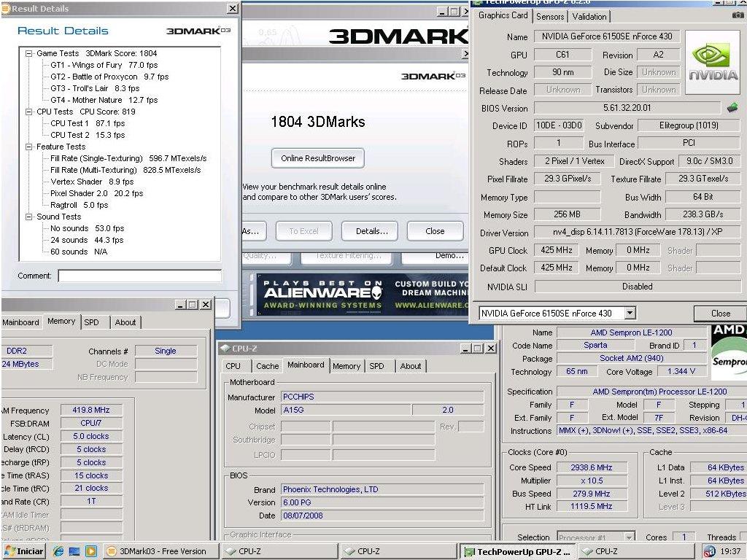Select the Ragtroll 5.0 fps row
The width and height of the screenshot is (747, 560).
pyautogui.click(x=79, y=205)
